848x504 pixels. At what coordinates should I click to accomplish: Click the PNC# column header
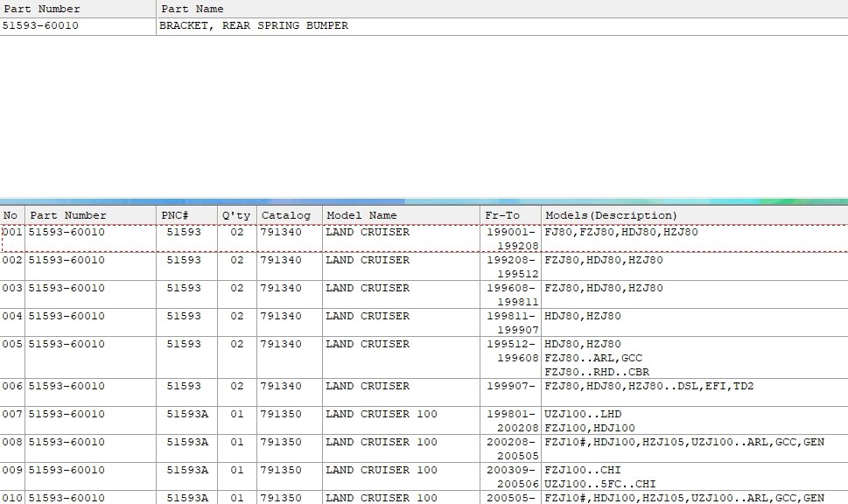[x=186, y=215]
